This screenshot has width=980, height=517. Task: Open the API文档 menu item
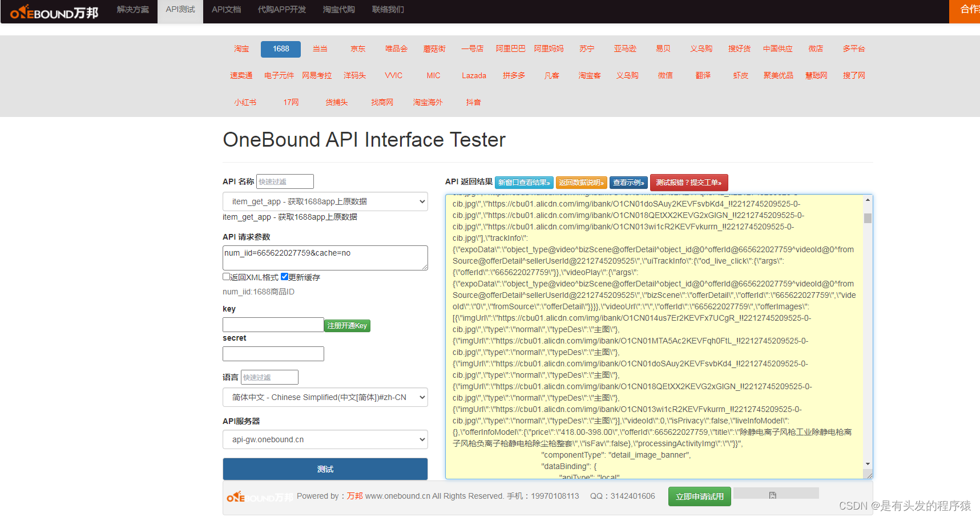[226, 10]
